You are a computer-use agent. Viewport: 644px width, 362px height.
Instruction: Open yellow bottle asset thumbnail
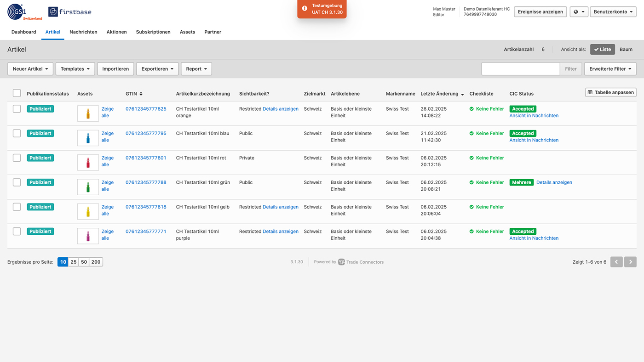point(88,211)
